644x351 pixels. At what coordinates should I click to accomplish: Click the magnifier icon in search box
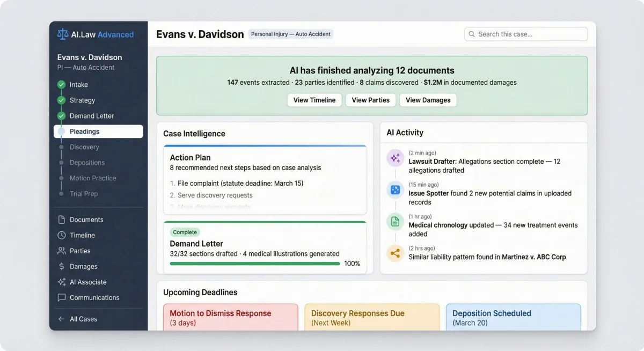click(x=472, y=34)
